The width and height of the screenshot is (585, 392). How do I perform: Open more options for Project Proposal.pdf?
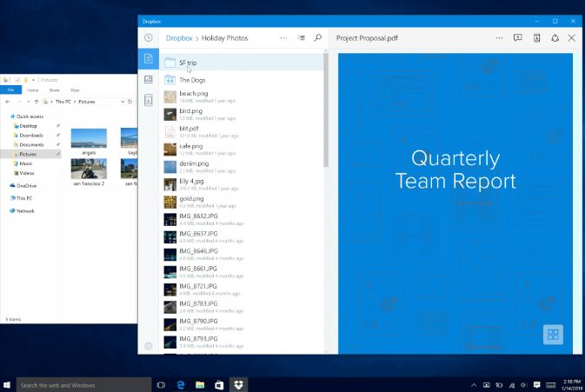coord(499,37)
